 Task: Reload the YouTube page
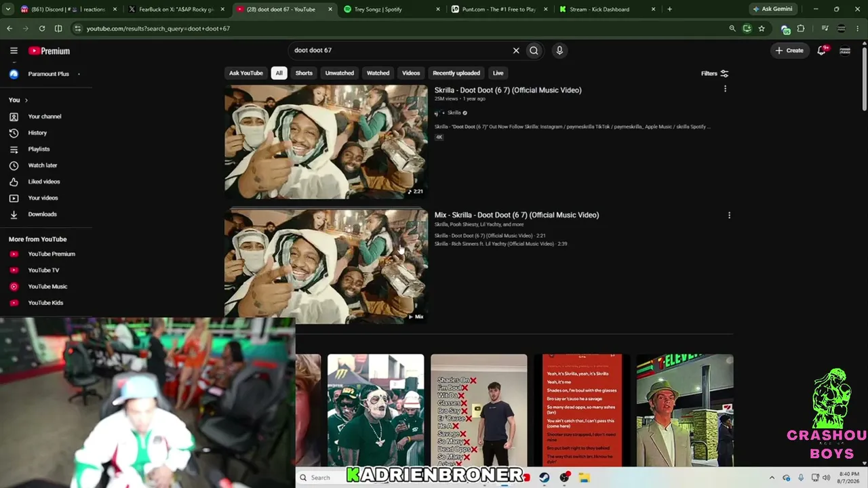pos(42,28)
